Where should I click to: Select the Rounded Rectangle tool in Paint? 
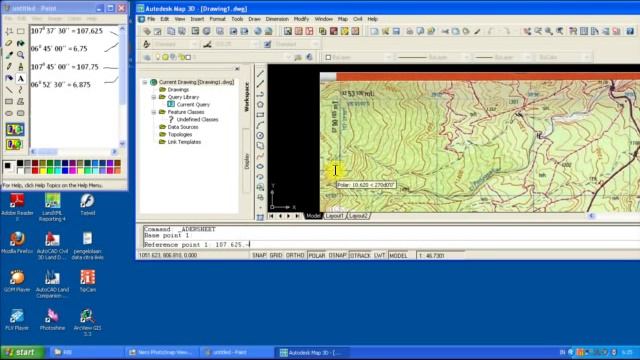pos(20,113)
